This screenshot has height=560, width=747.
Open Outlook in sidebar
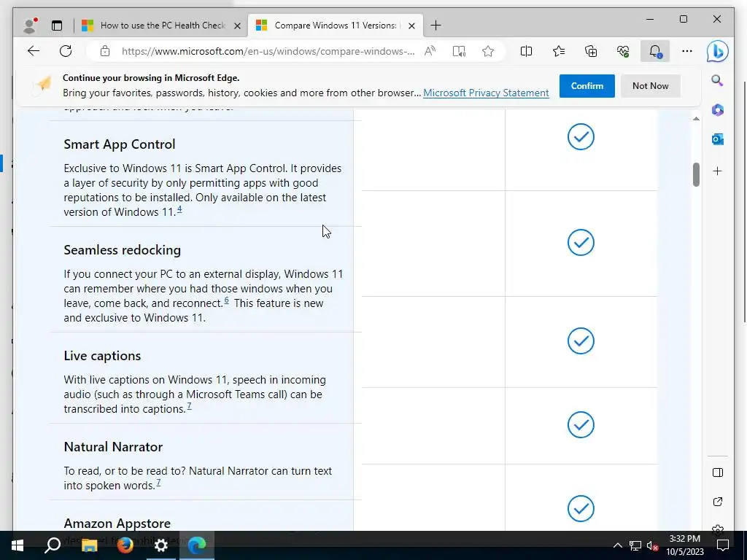click(718, 139)
